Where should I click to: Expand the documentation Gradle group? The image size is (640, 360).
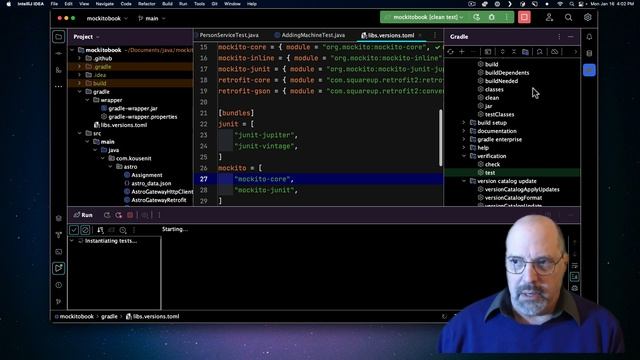[464, 131]
